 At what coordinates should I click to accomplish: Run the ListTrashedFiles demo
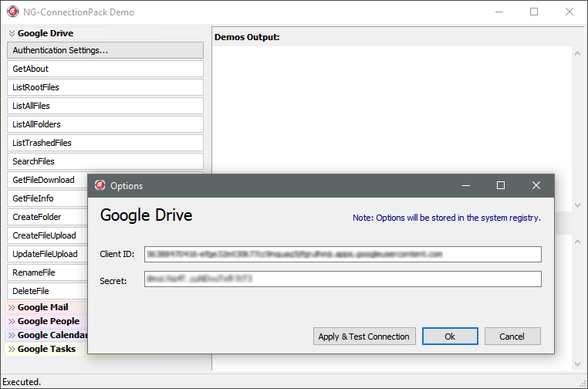tap(105, 143)
